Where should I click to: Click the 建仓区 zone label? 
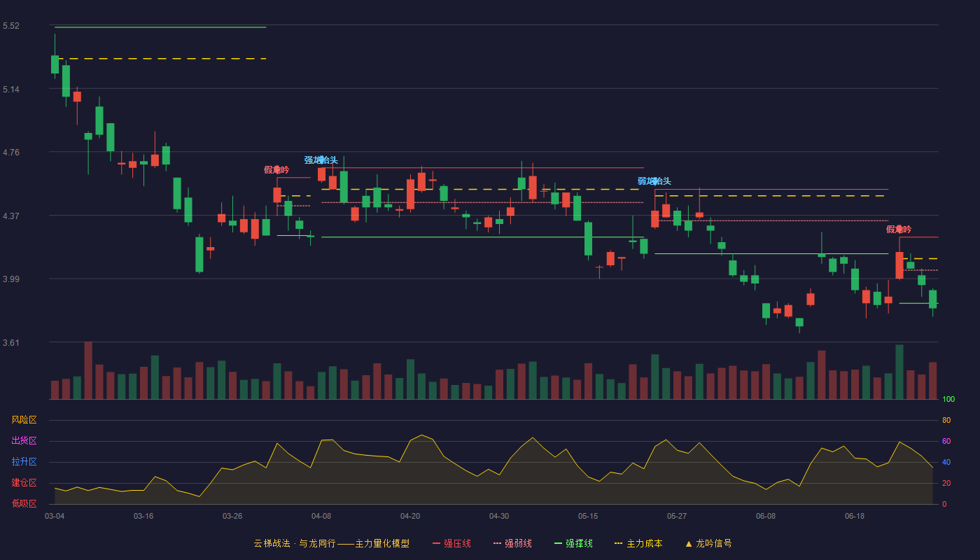(24, 483)
